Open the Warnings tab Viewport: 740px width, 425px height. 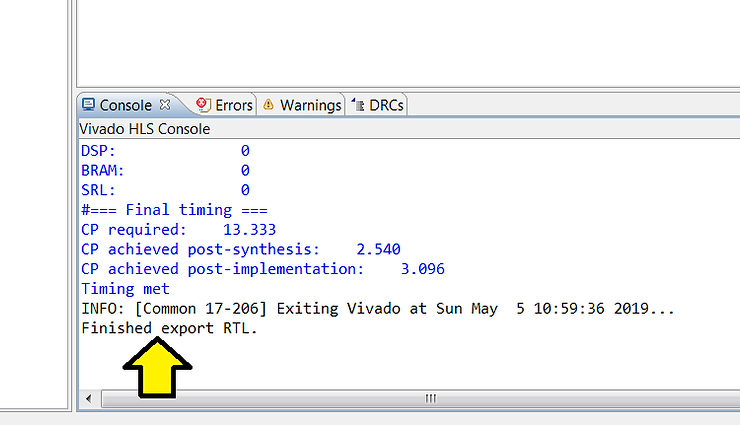coord(302,105)
